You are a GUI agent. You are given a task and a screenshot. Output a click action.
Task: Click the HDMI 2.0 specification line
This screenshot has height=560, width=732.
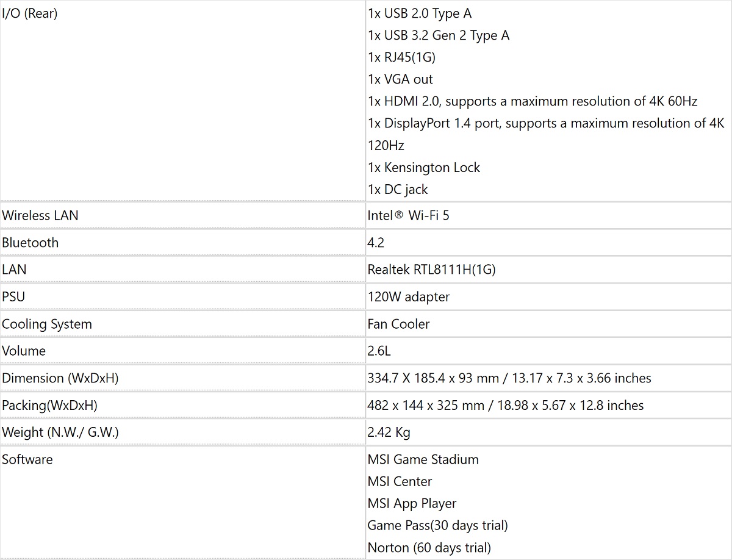click(532, 101)
